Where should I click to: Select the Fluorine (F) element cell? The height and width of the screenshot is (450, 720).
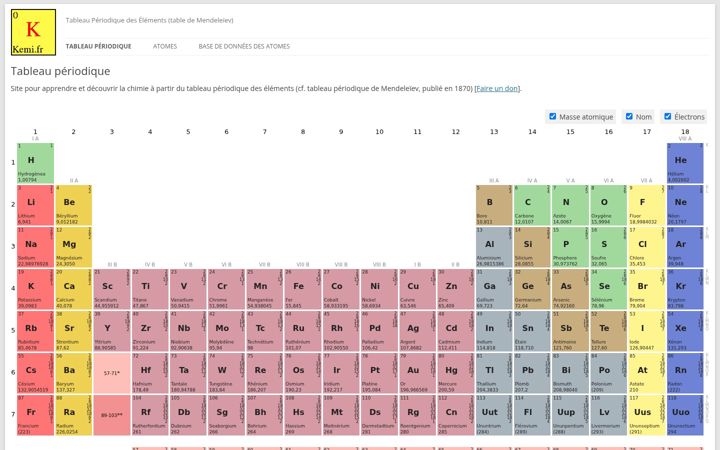647,205
